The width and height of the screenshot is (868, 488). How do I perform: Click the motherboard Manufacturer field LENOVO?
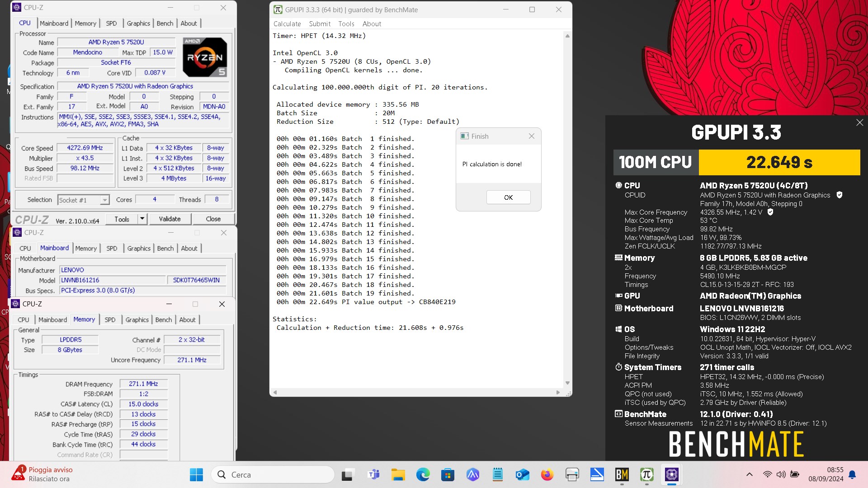143,270
